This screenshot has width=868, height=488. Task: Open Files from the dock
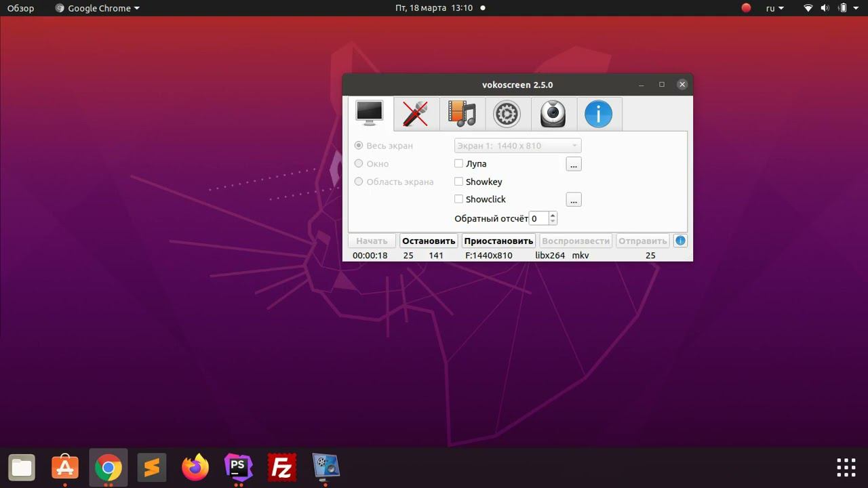tap(22, 467)
